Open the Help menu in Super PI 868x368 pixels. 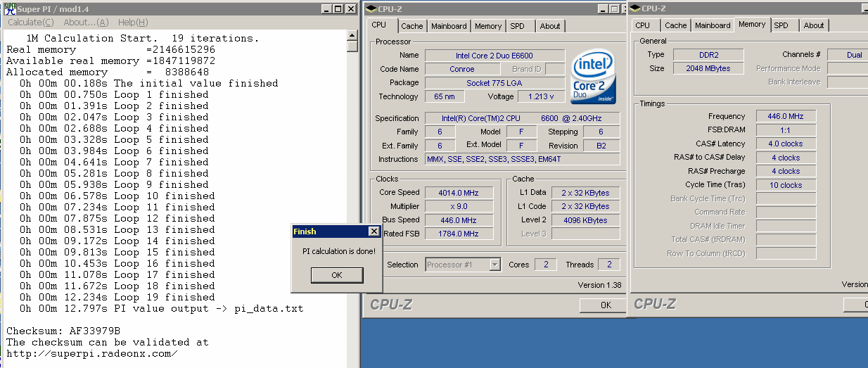coord(133,23)
